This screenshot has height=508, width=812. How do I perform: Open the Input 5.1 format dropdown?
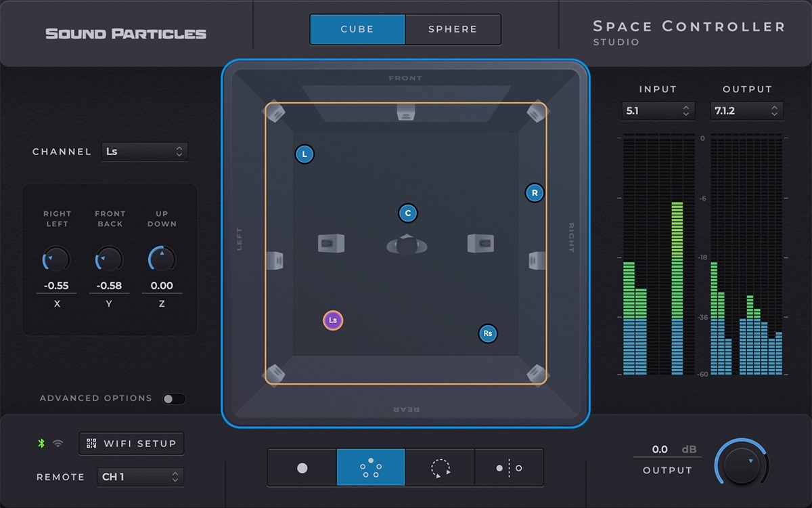tap(658, 110)
